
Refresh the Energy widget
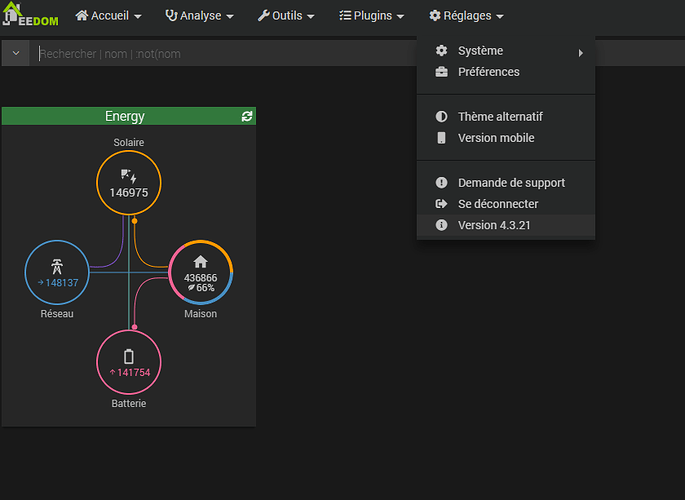coord(247,117)
